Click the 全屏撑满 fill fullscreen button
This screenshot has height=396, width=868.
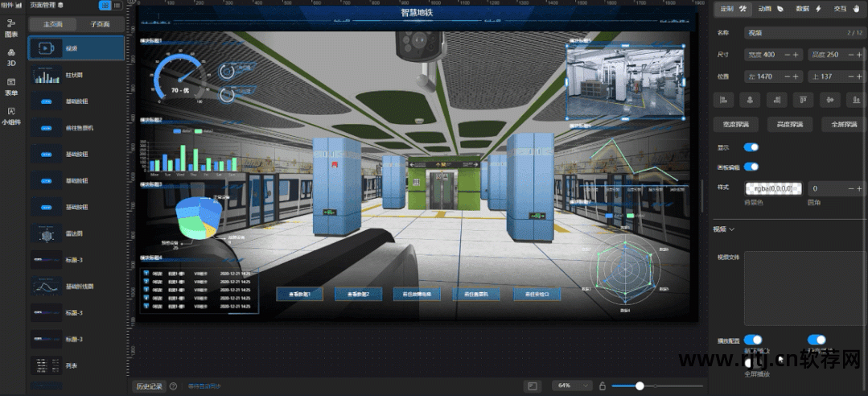(x=844, y=124)
